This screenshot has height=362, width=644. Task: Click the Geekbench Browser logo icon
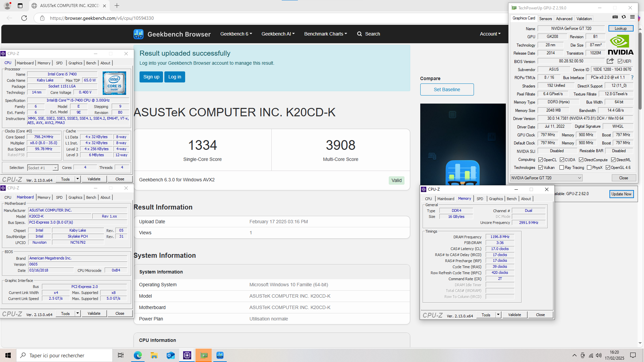(x=138, y=34)
